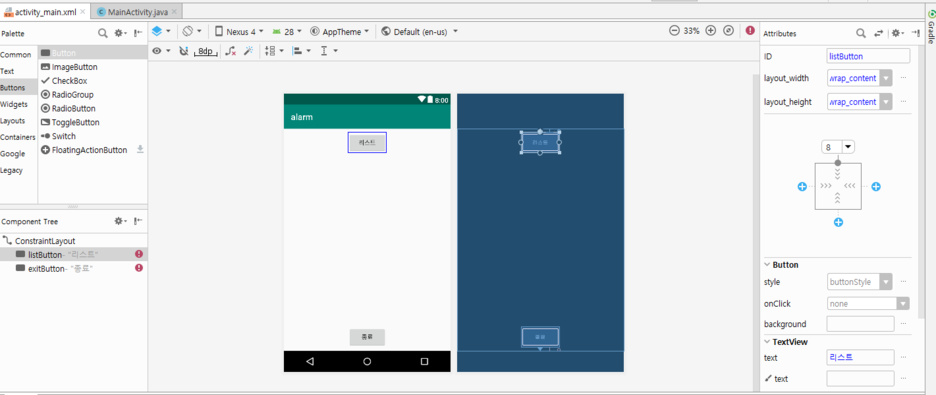This screenshot has height=395, width=936.
Task: Open Component Tree settings gear
Action: pyautogui.click(x=121, y=221)
